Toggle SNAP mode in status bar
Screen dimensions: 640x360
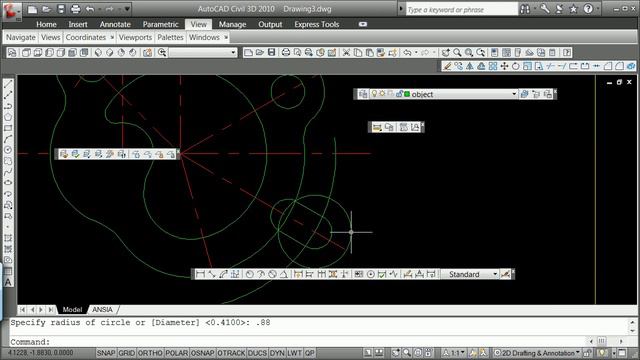pos(106,353)
